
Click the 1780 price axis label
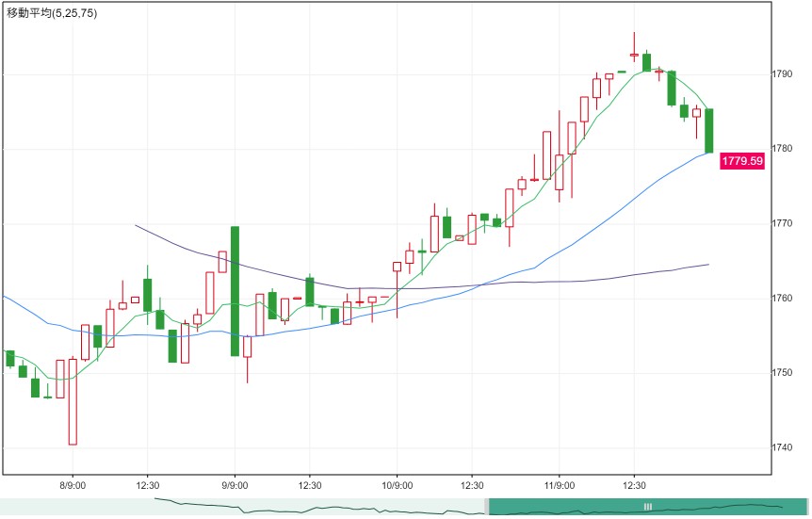[x=782, y=149]
